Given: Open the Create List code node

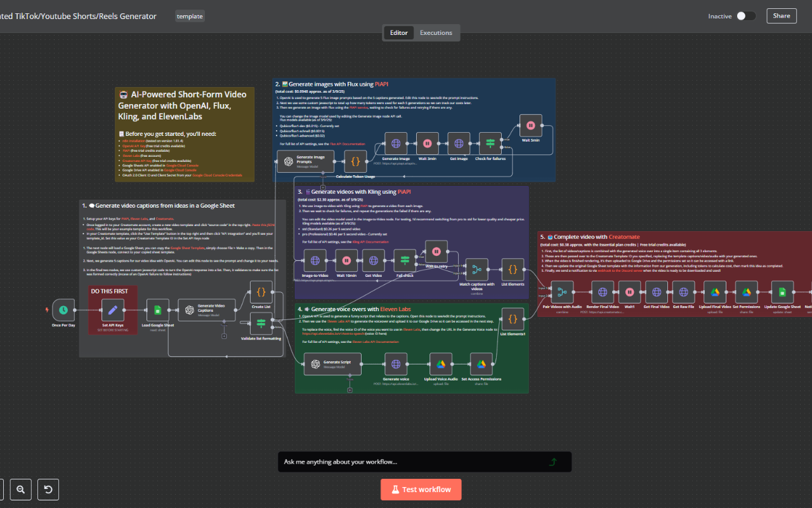Looking at the screenshot, I should tap(261, 292).
